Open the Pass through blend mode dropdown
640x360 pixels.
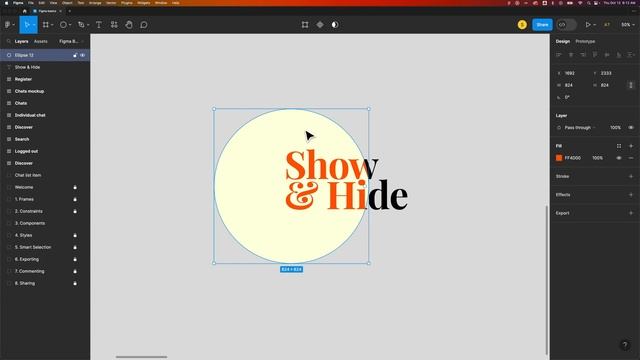click(580, 128)
